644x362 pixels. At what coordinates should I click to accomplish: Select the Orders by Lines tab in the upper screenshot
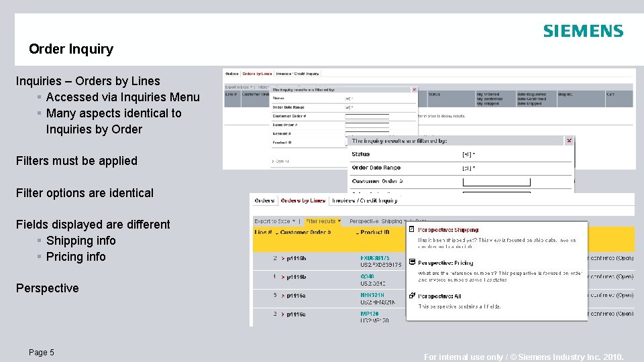pos(257,74)
